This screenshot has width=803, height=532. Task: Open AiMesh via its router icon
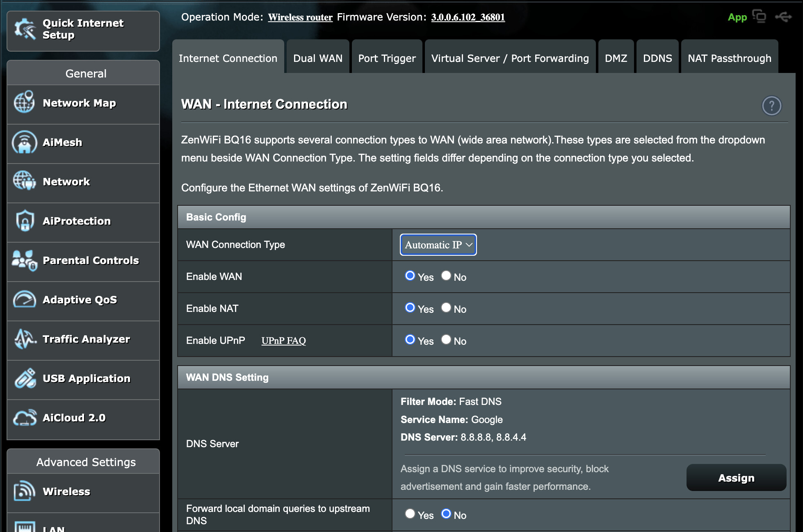click(24, 142)
